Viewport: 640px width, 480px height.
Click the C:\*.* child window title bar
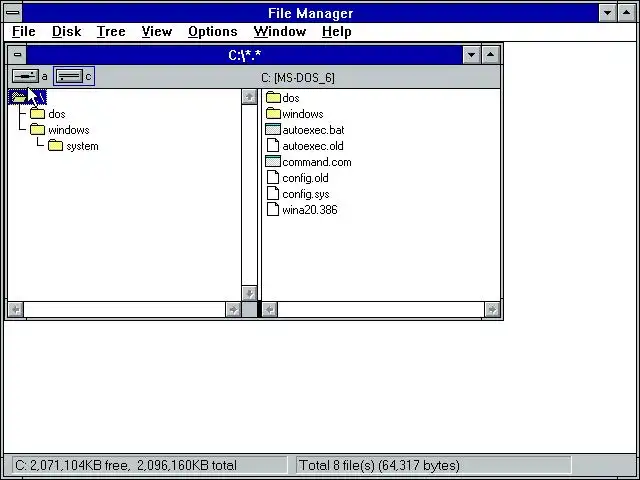(244, 55)
